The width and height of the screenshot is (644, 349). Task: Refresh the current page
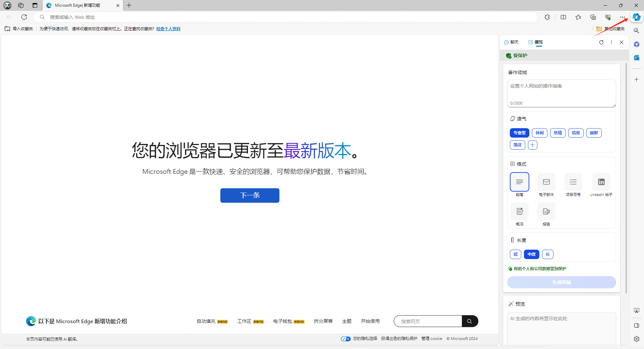pos(24,17)
